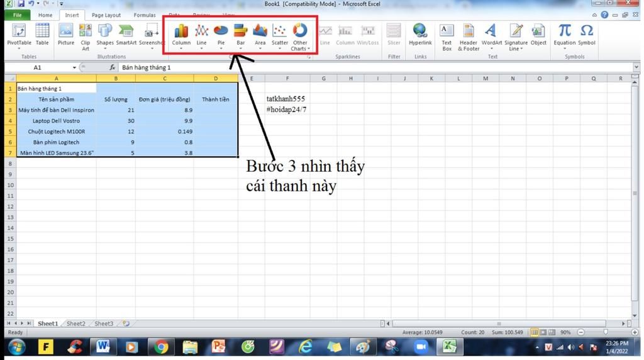Insert a Scatter chart

tap(280, 36)
